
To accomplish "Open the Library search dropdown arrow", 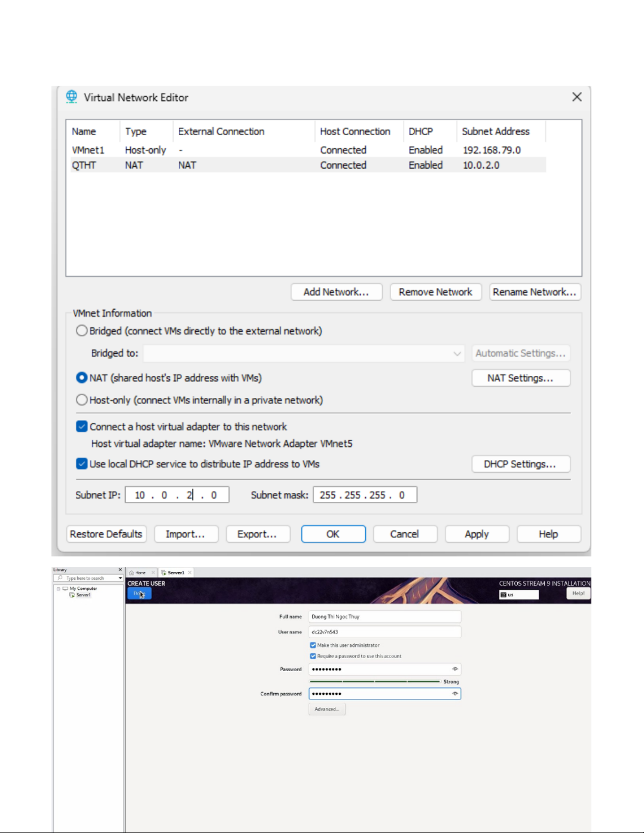I will pyautogui.click(x=120, y=578).
